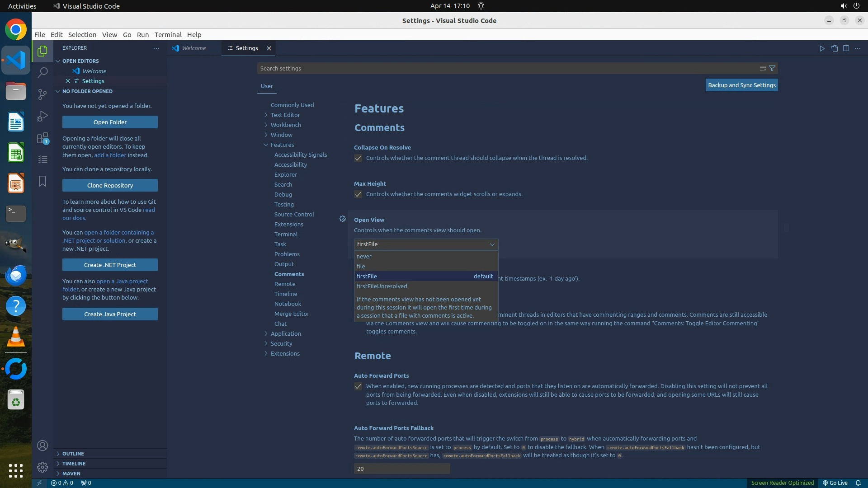Viewport: 868px width, 488px height.
Task: Toggle the Max Height checkbox
Action: (358, 194)
